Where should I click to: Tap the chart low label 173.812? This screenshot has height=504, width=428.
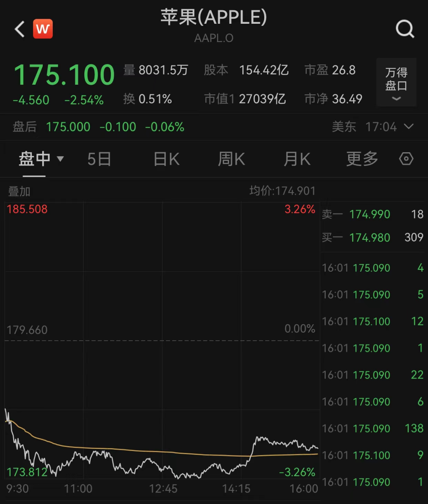[27, 472]
